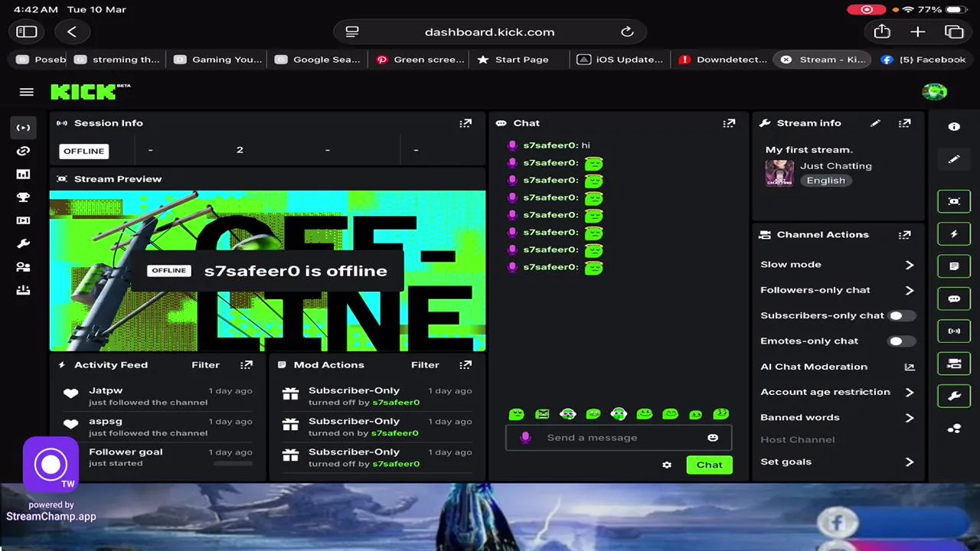Open a new browser tab with plus

[918, 32]
